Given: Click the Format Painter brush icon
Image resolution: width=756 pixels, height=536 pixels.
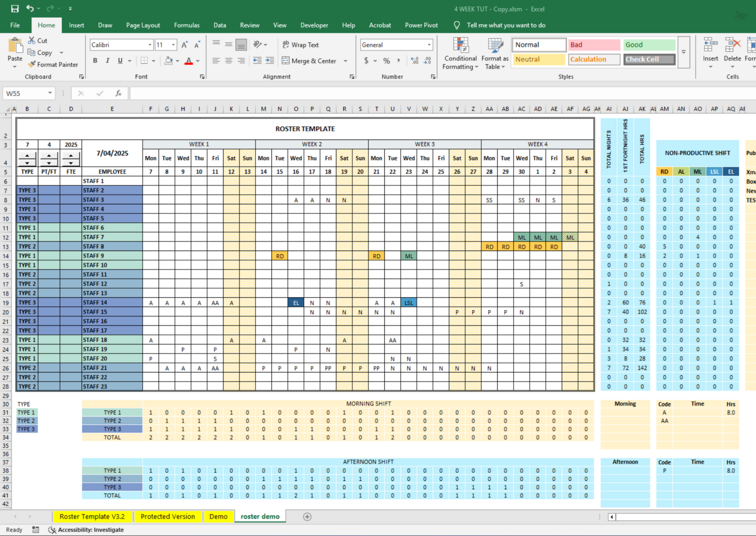Looking at the screenshot, I should coord(32,64).
